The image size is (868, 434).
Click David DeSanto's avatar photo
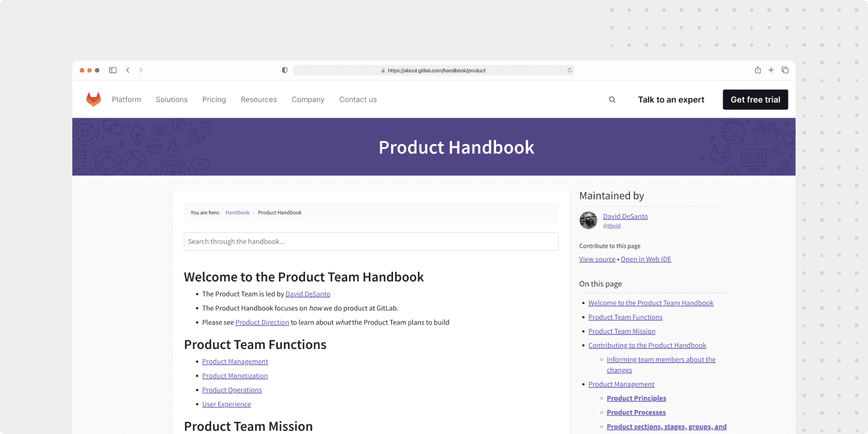point(588,220)
